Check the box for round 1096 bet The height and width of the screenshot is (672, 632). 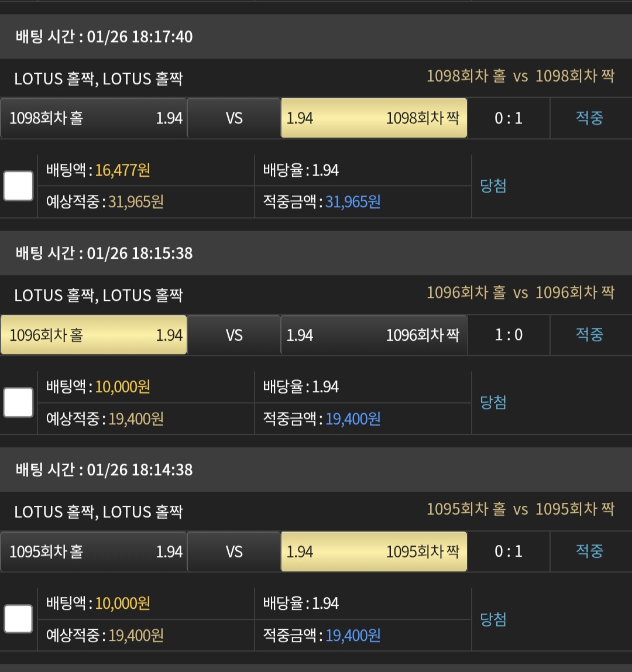(x=18, y=403)
